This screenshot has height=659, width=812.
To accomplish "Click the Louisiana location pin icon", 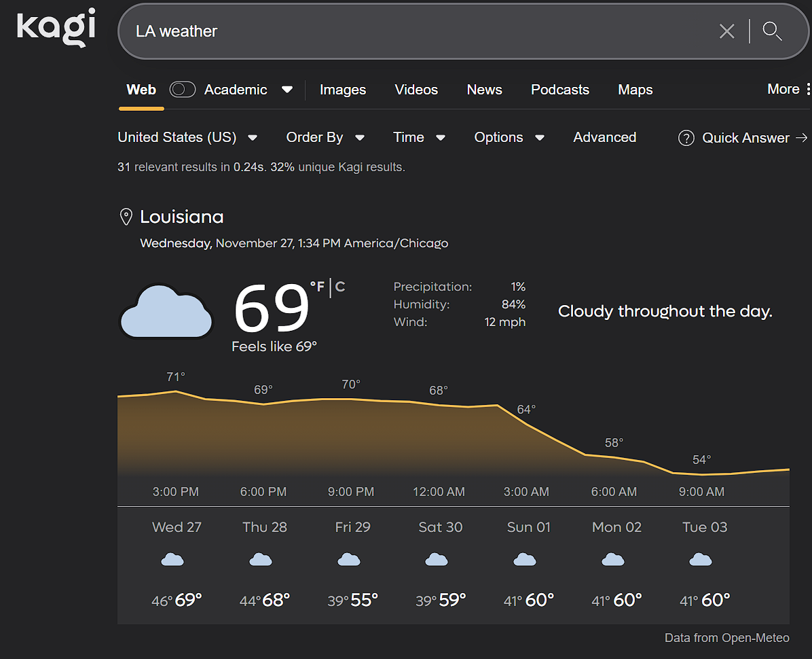I will [x=126, y=217].
